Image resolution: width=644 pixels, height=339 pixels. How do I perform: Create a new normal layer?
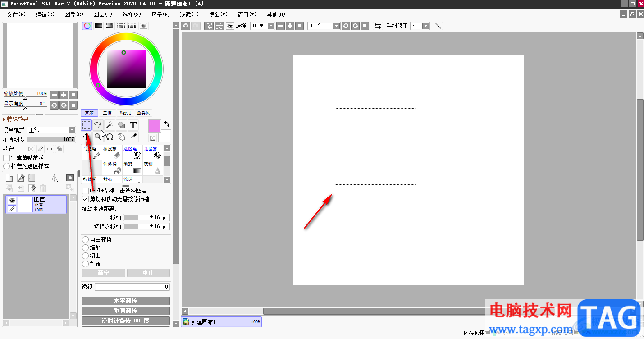point(9,178)
